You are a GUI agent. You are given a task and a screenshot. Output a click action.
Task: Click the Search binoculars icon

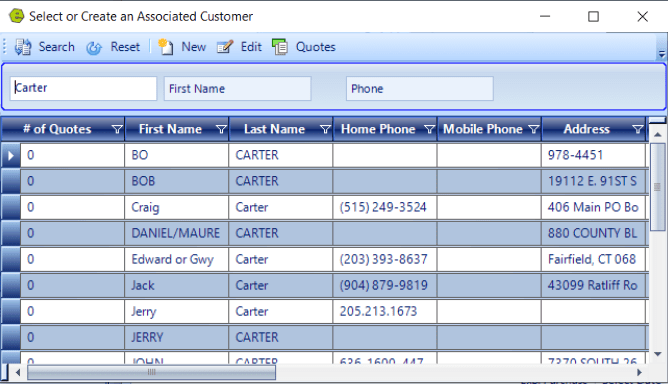pyautogui.click(x=23, y=47)
